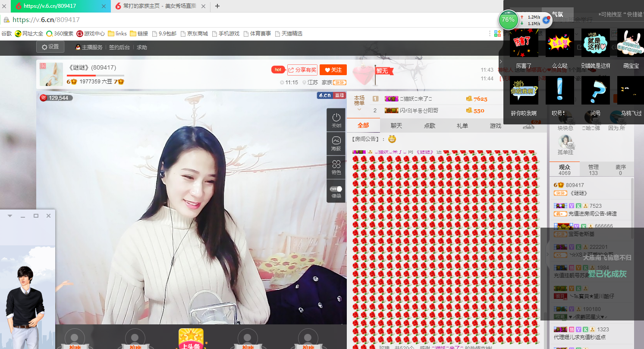Click the 暂无 red flag icon
The height and width of the screenshot is (349, 644).
pos(384,71)
